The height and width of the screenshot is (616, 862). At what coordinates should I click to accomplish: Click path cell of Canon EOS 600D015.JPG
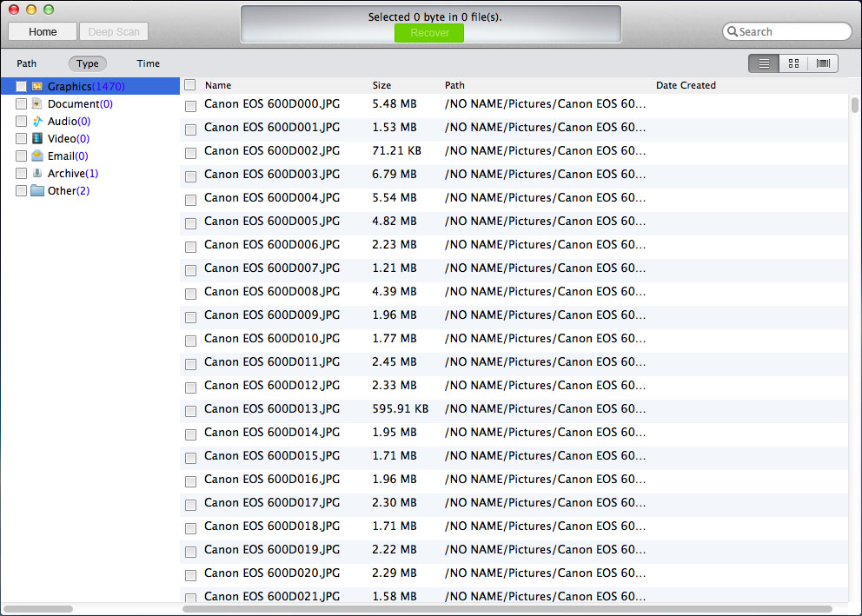[x=546, y=455]
